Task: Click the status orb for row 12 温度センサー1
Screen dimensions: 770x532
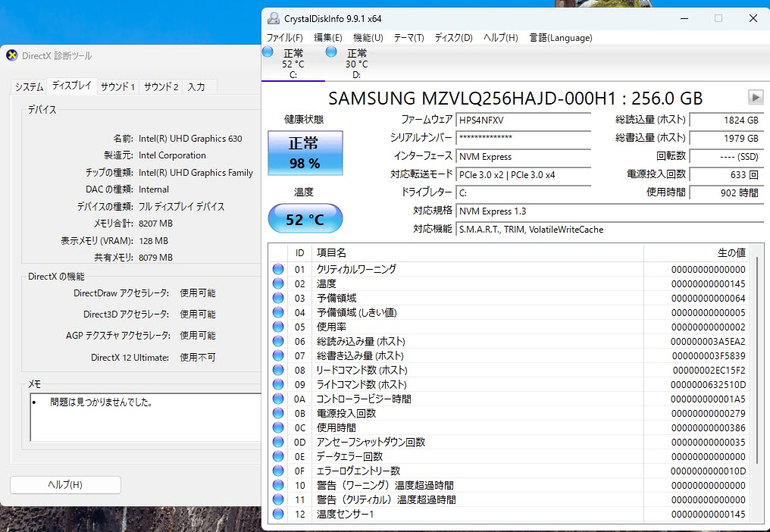Action: pos(278,514)
